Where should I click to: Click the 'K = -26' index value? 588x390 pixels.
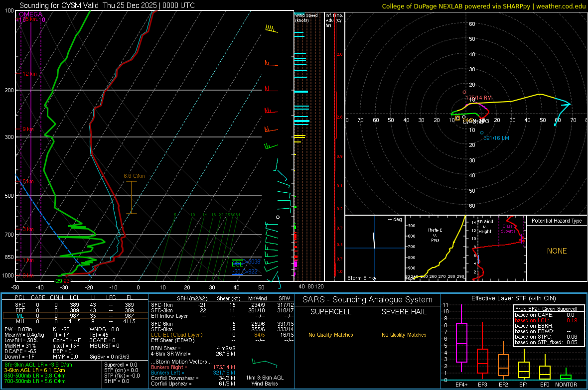[61, 329]
